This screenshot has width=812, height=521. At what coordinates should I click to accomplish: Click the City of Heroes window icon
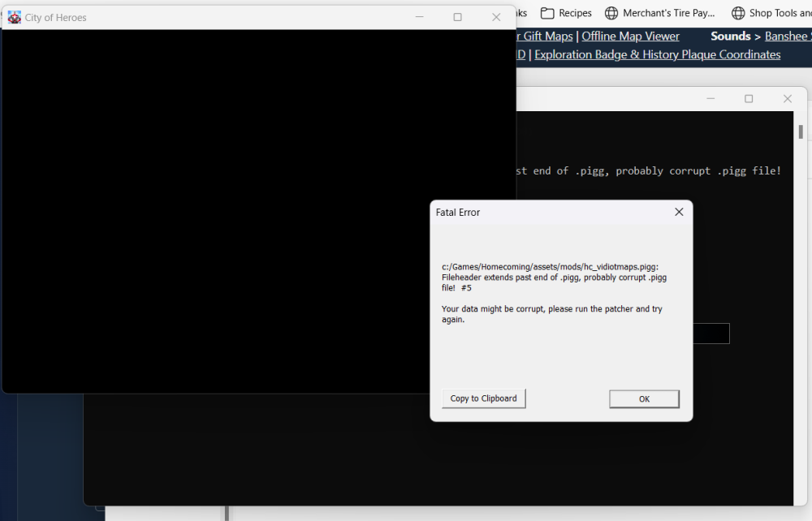(14, 17)
